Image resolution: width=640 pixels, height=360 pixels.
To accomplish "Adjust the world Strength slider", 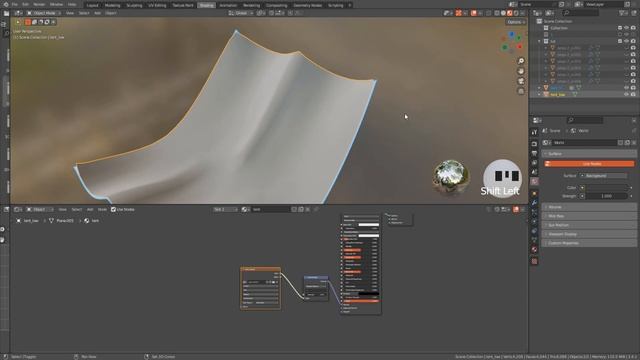I will point(606,196).
